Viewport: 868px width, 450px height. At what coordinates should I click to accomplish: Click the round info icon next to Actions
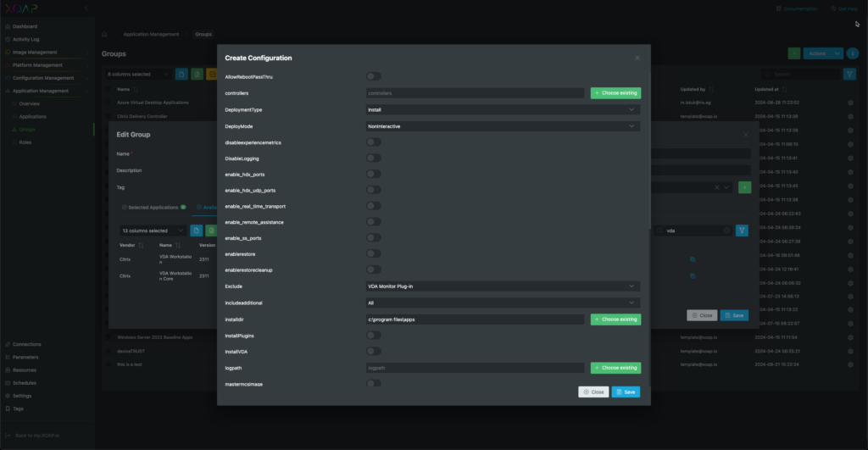click(x=853, y=53)
